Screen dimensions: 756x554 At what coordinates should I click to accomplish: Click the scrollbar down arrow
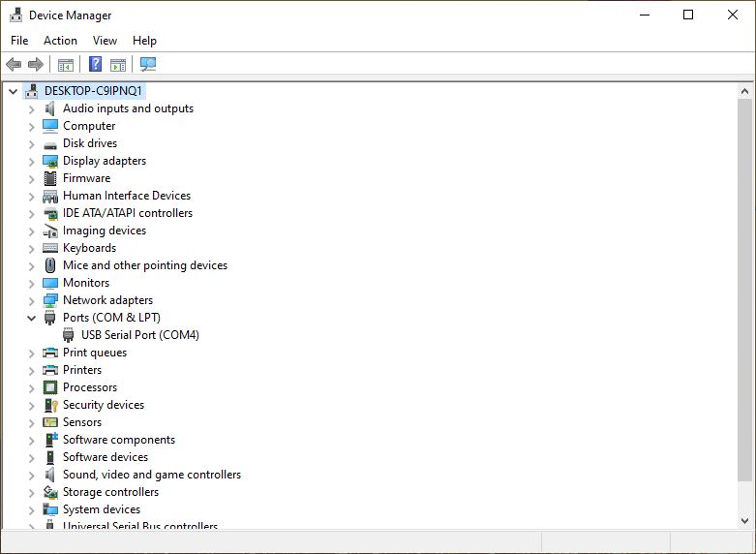(x=744, y=520)
